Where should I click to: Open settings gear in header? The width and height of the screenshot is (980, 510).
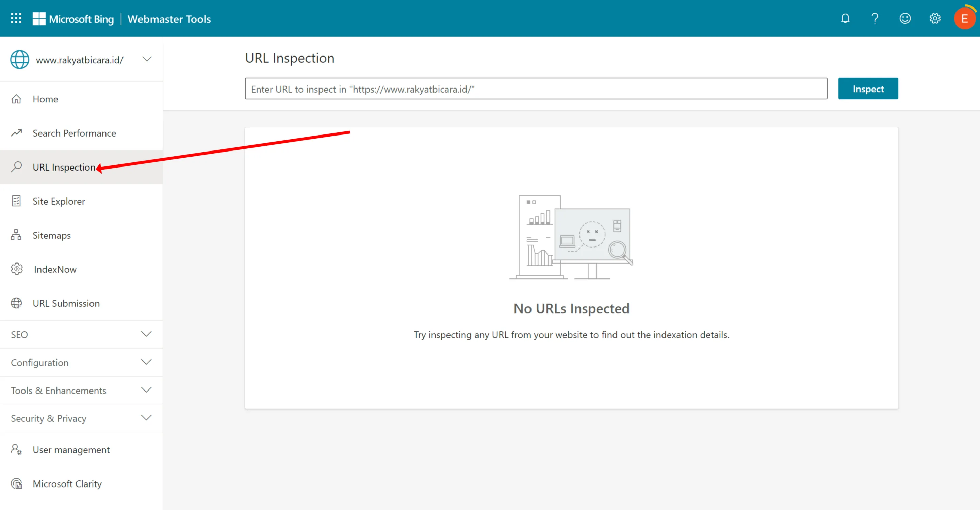click(x=935, y=18)
